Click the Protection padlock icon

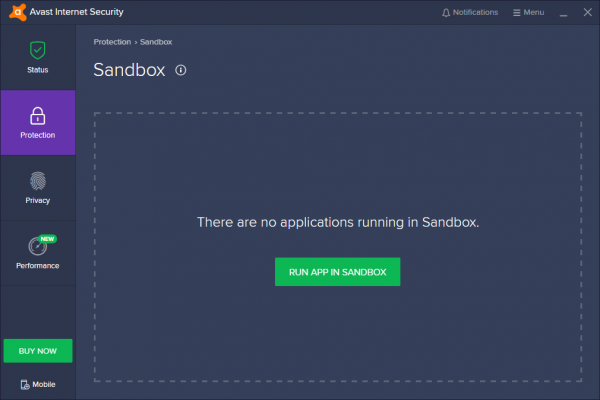[x=38, y=114]
